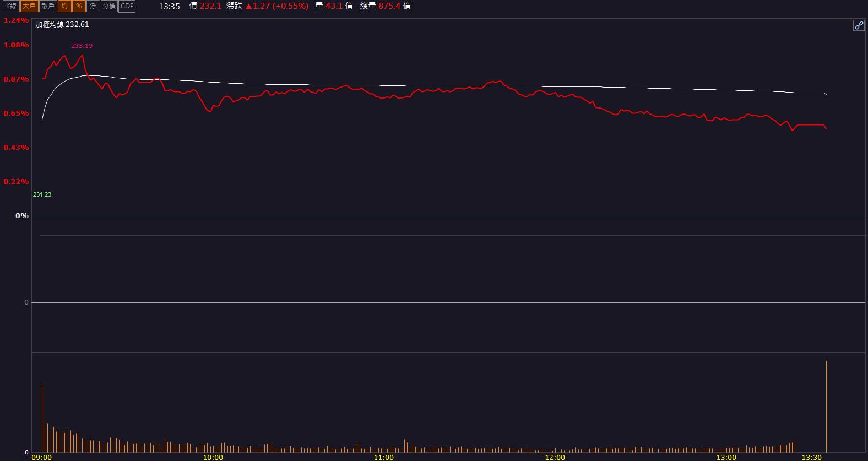The width and height of the screenshot is (868, 461).
Task: Click the 漲跌 ▲1.27 (+0.55%) change value
Action: pyautogui.click(x=267, y=6)
